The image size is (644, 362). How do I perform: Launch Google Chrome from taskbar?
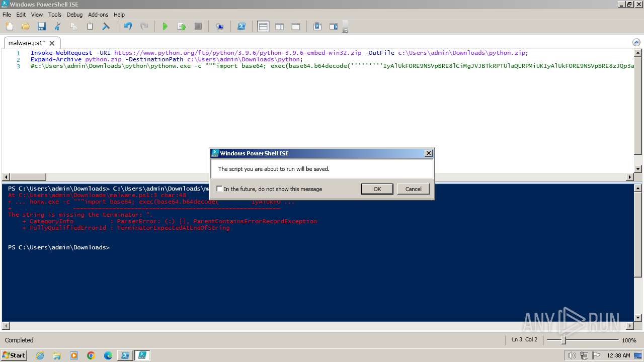[x=91, y=355]
